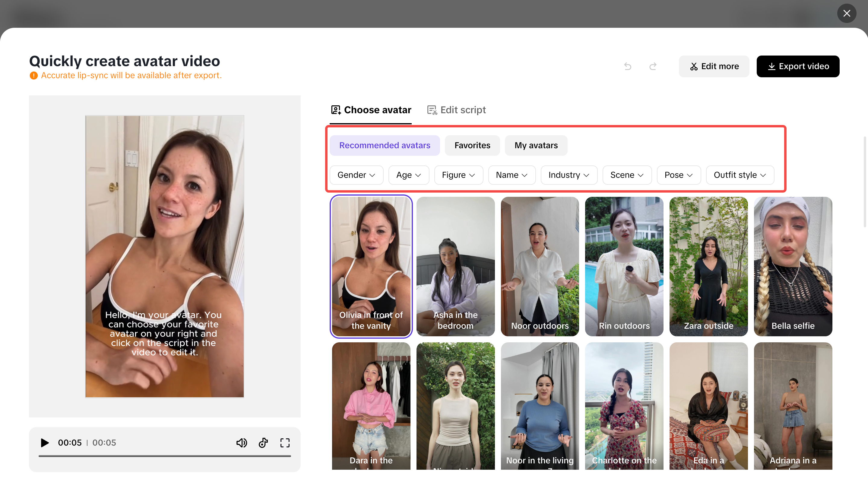Click the Export video button
868x483 pixels.
[x=797, y=66]
